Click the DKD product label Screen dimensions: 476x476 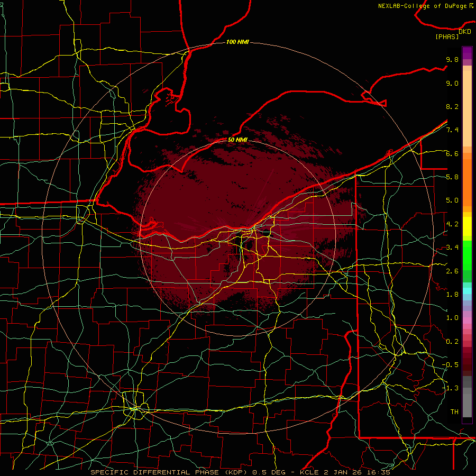[464, 32]
